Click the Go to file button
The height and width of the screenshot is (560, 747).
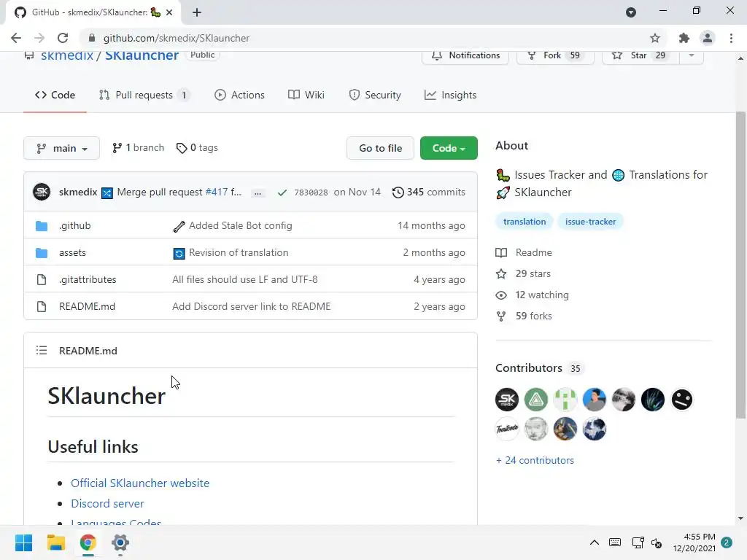tap(380, 148)
